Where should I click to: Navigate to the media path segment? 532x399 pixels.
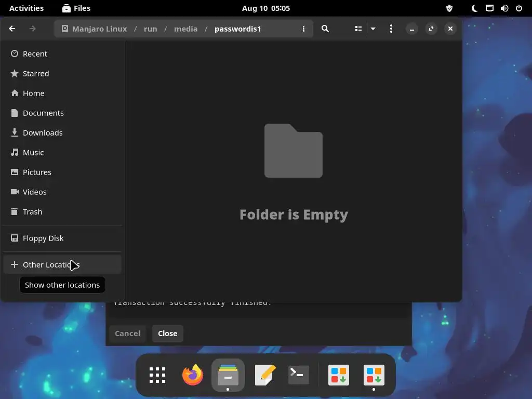185,29
